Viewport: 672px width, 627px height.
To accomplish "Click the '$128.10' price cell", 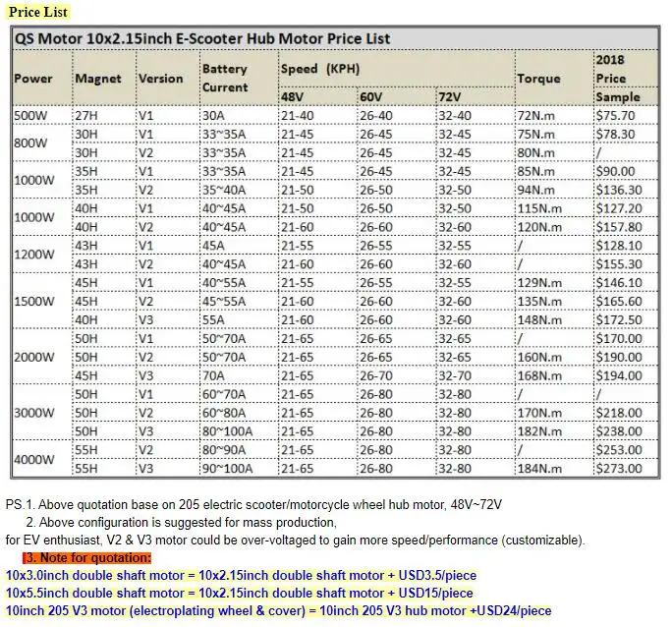I will [x=619, y=246].
